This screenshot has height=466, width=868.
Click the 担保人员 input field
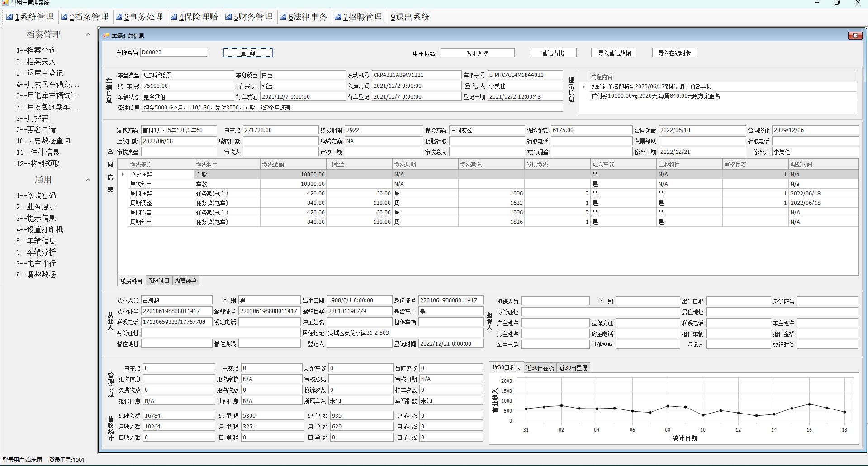[x=555, y=301]
